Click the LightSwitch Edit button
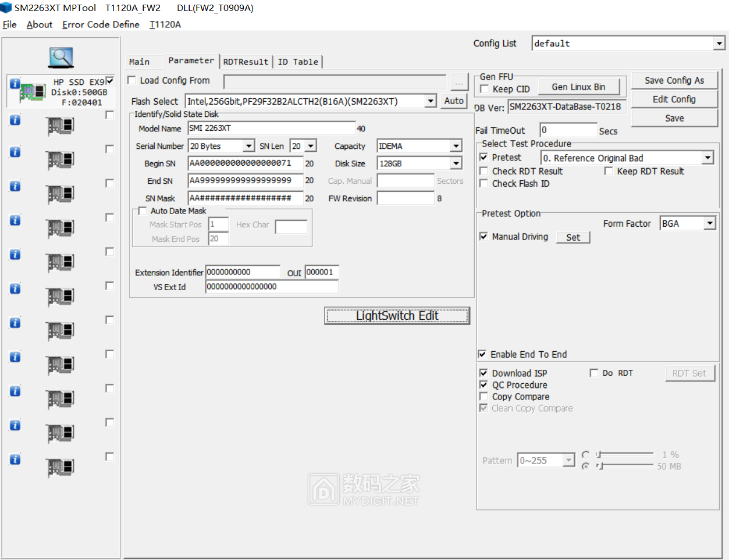Image resolution: width=729 pixels, height=560 pixels. 397,316
